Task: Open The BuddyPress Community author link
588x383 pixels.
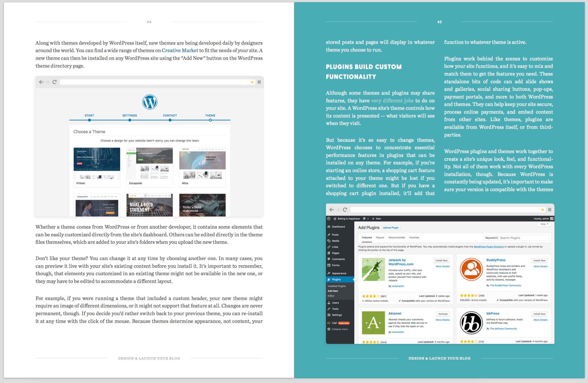Action: tap(505, 285)
